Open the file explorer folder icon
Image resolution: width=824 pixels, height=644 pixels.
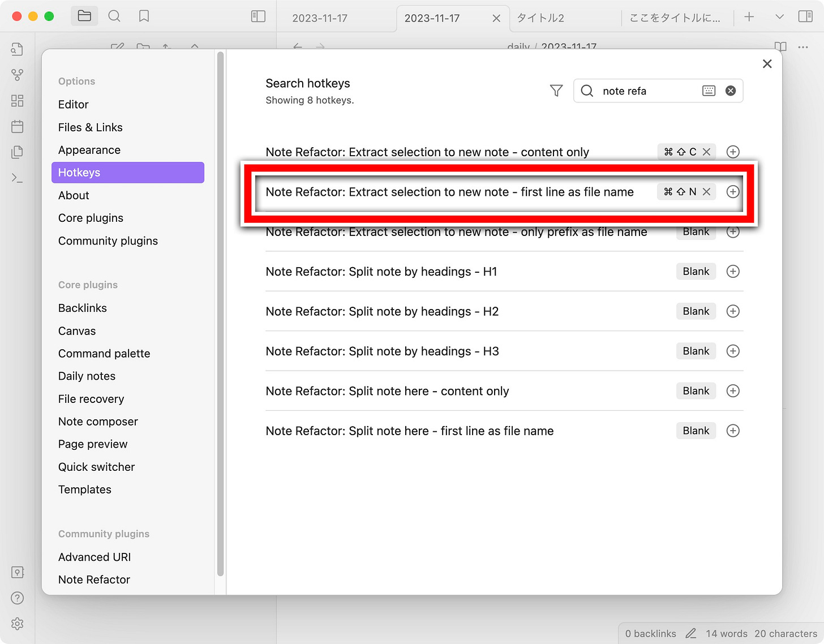(x=84, y=16)
